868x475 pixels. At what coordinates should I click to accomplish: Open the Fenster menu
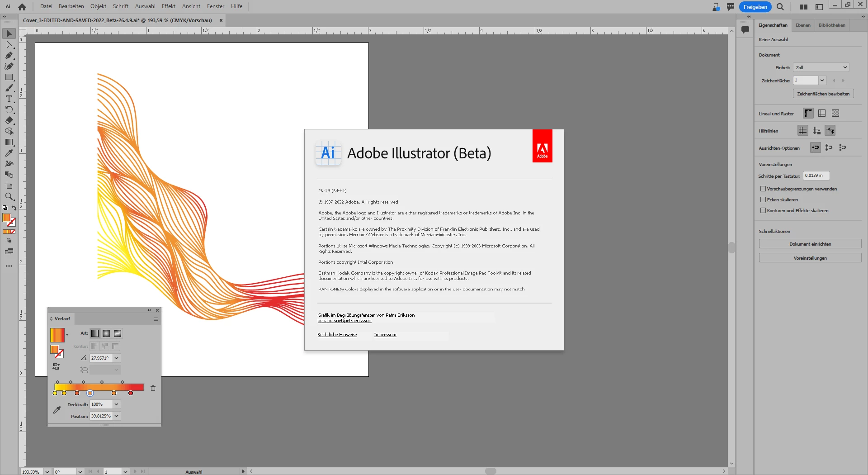pyautogui.click(x=216, y=6)
